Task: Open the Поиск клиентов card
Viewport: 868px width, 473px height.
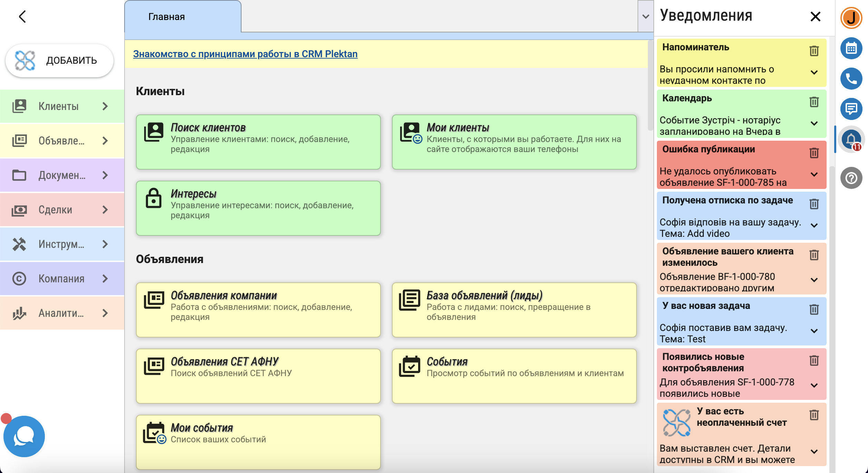Action: click(258, 142)
